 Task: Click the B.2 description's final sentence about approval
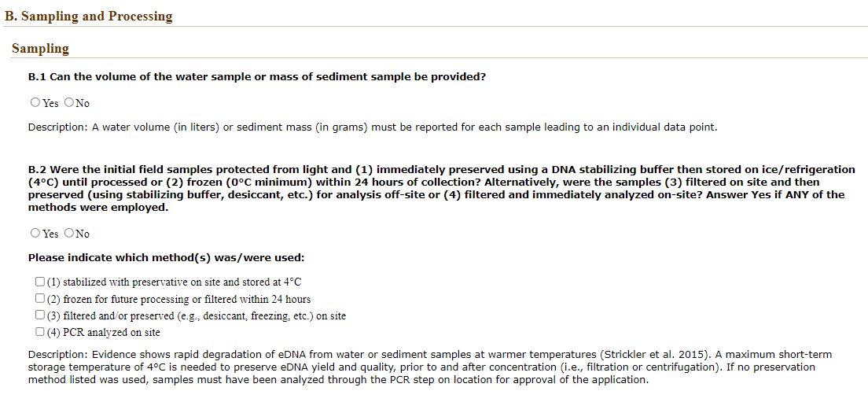(x=338, y=380)
